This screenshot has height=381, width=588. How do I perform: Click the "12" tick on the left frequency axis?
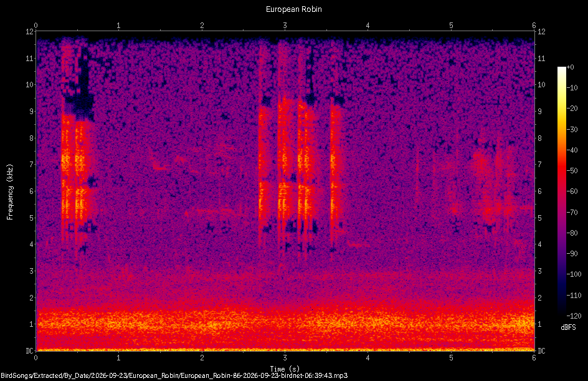tap(29, 32)
